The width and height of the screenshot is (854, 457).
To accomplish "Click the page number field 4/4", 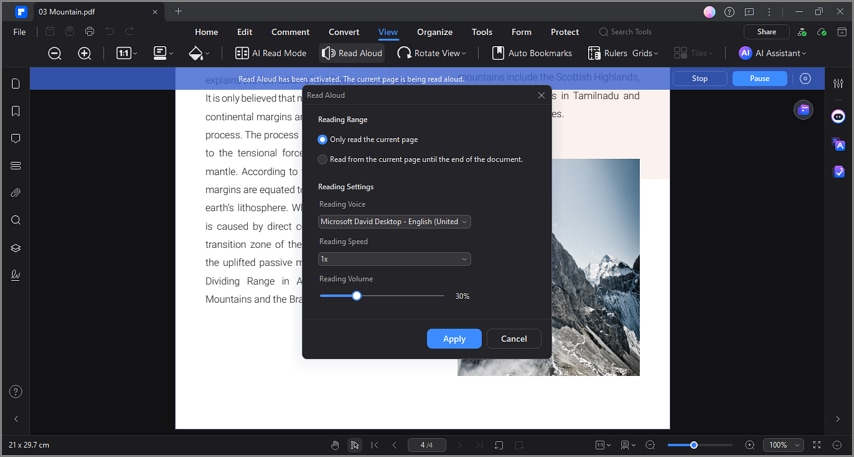I will coord(426,445).
